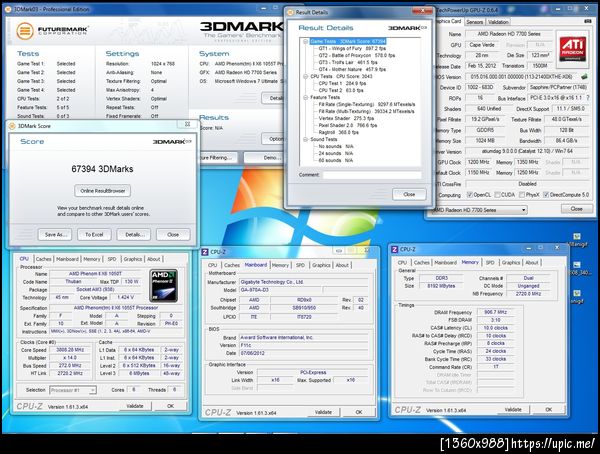The image size is (600, 454).
Task: Close the 3DMark Score dialog via Close button
Action: coord(173,235)
